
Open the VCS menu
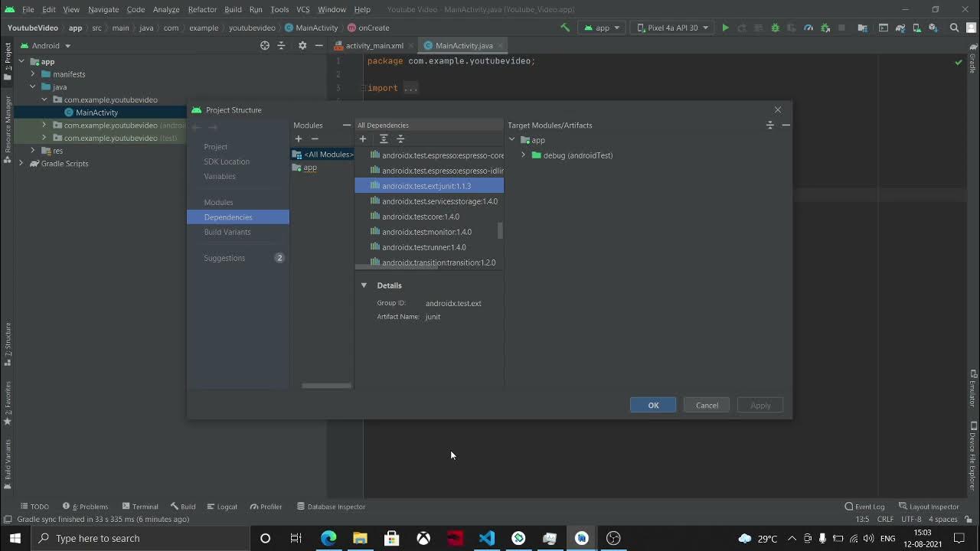(x=302, y=9)
